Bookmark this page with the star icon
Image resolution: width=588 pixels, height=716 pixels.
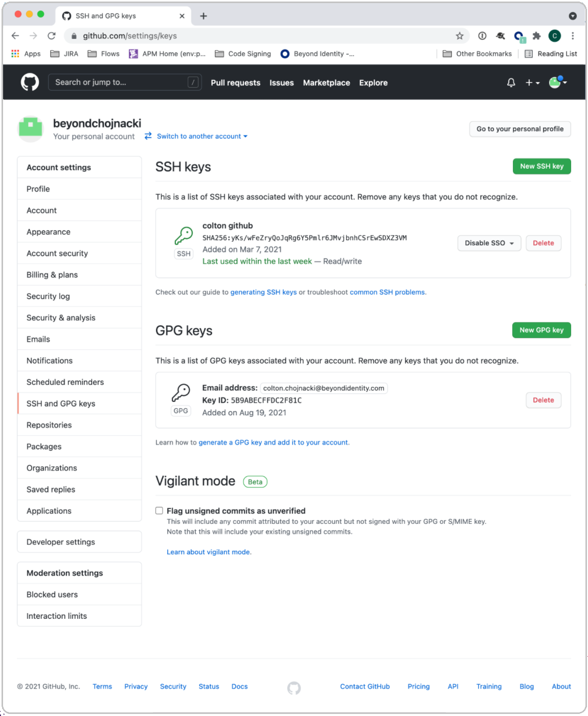point(460,36)
